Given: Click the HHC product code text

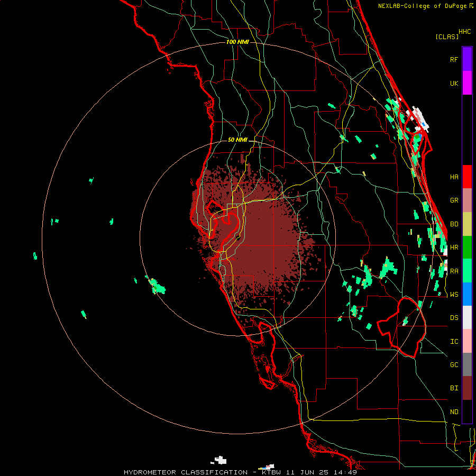Looking at the screenshot, I should pyautogui.click(x=465, y=32).
